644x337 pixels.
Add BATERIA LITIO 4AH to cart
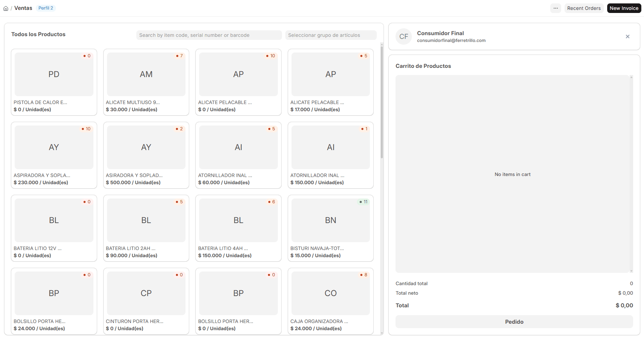pyautogui.click(x=238, y=228)
